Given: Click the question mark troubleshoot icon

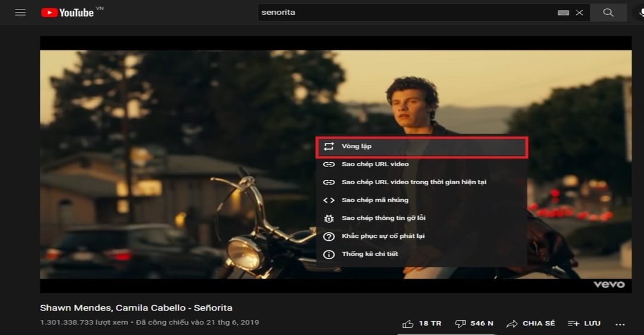Looking at the screenshot, I should point(329,237).
